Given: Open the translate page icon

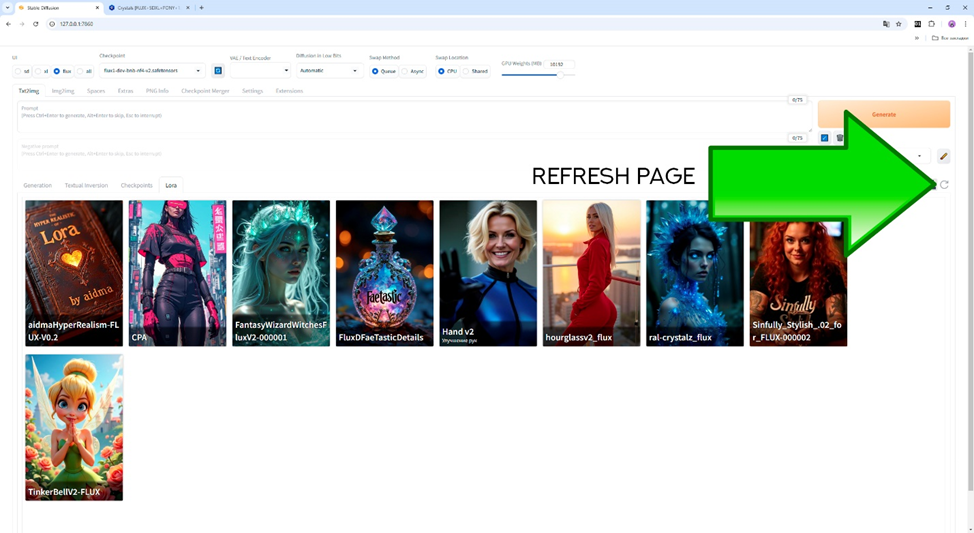Looking at the screenshot, I should click(x=886, y=24).
